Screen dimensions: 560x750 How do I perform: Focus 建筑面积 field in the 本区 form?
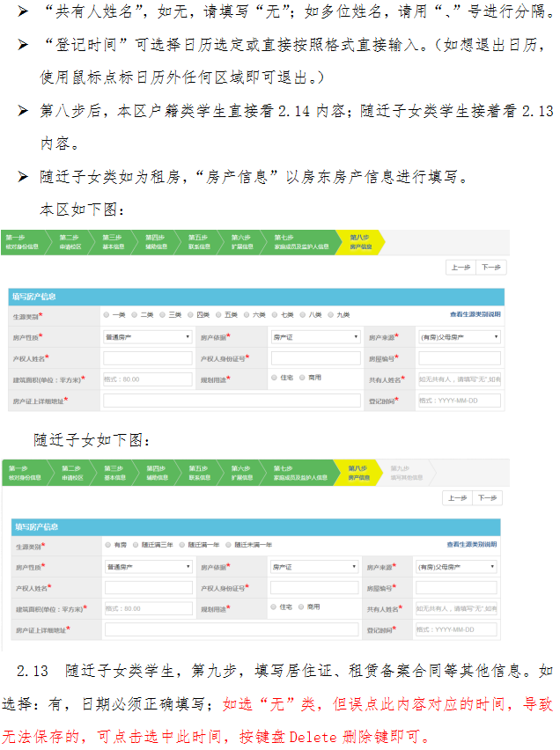pos(147,379)
